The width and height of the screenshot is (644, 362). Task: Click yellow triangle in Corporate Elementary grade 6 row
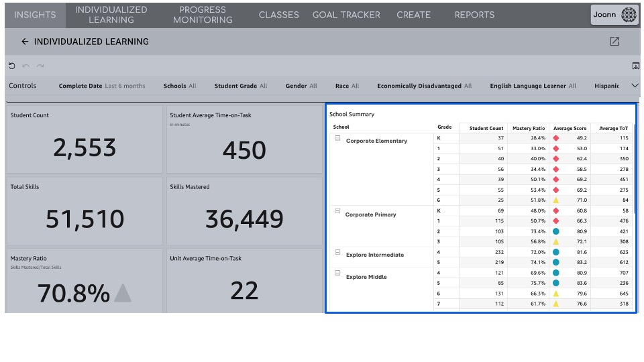[x=555, y=200]
